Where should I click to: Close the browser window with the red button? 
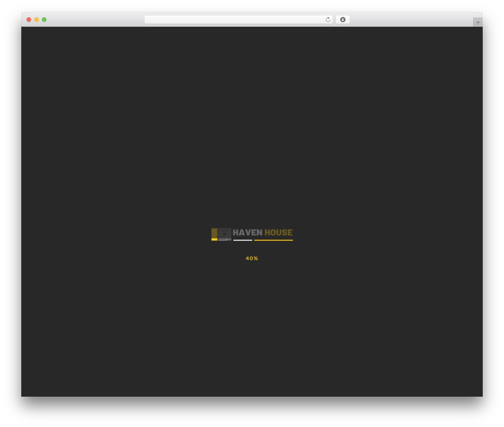point(29,20)
